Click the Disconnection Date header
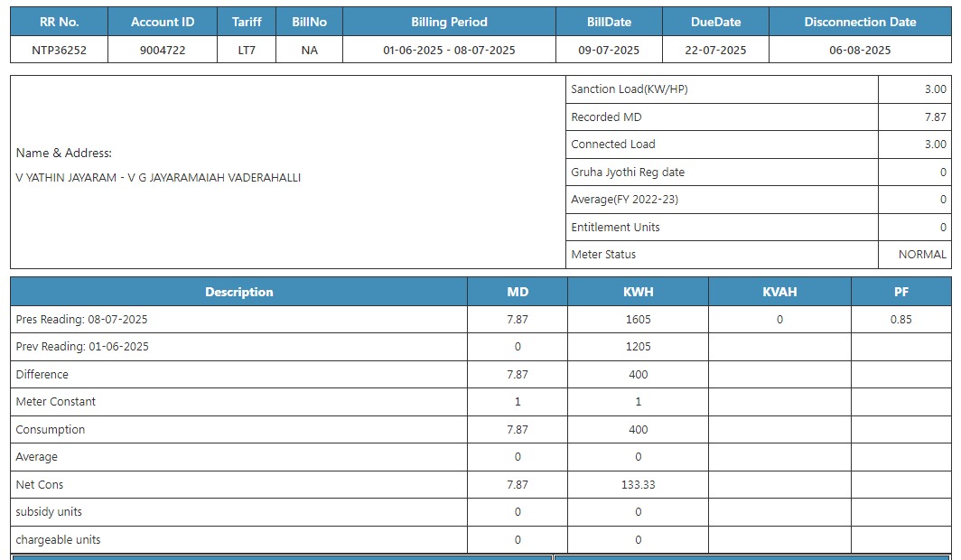The image size is (961, 560). [860, 22]
